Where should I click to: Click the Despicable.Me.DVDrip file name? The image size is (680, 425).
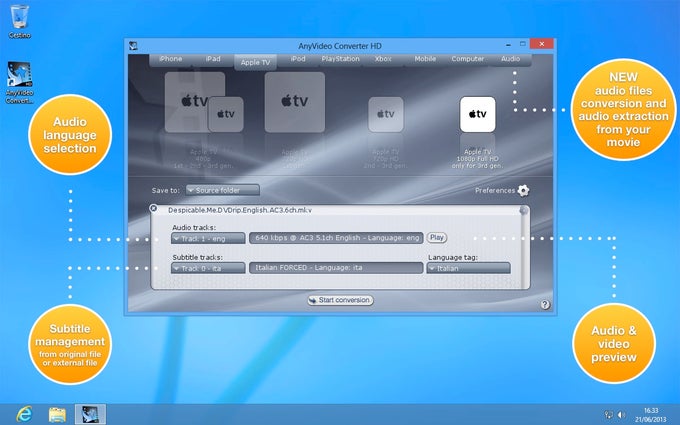pyautogui.click(x=240, y=210)
